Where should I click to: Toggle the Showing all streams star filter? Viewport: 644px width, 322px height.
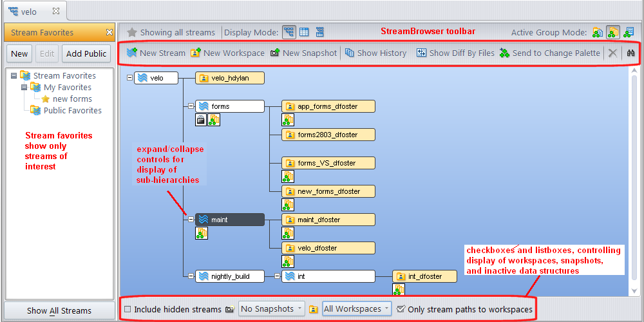[x=132, y=32]
